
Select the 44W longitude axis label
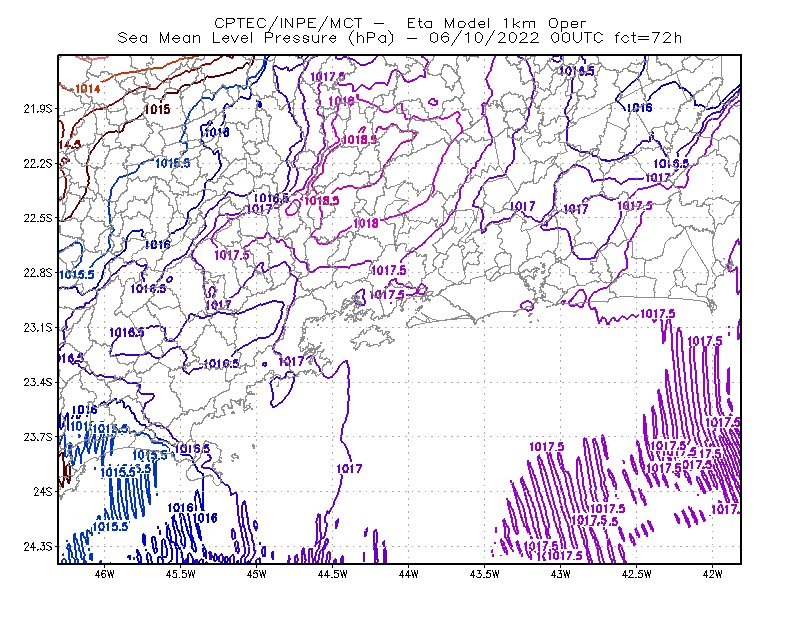click(x=409, y=574)
